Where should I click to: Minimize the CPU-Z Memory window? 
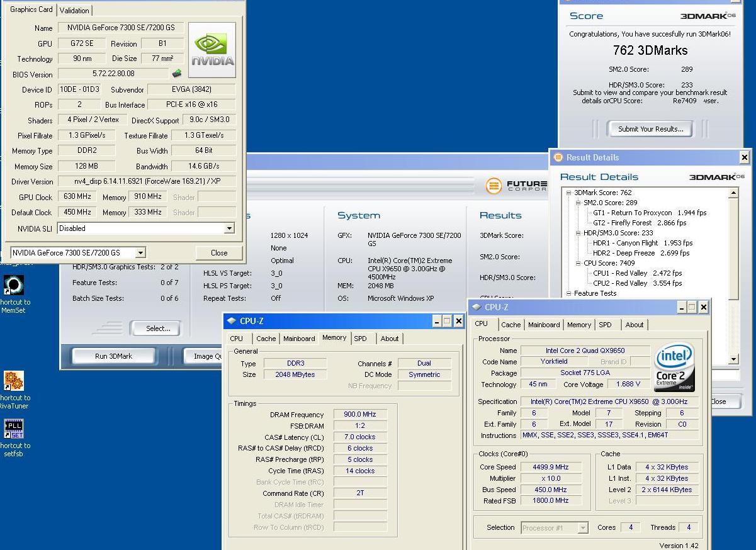pyautogui.click(x=437, y=321)
